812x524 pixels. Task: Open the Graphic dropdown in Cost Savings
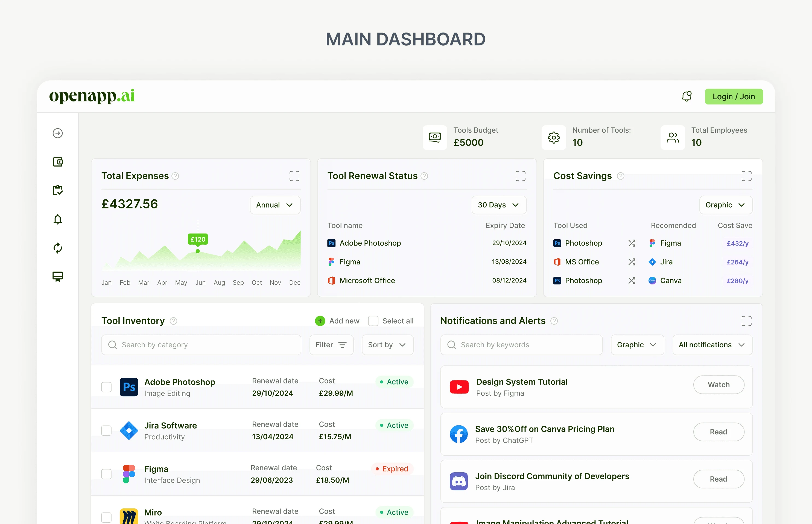click(726, 205)
